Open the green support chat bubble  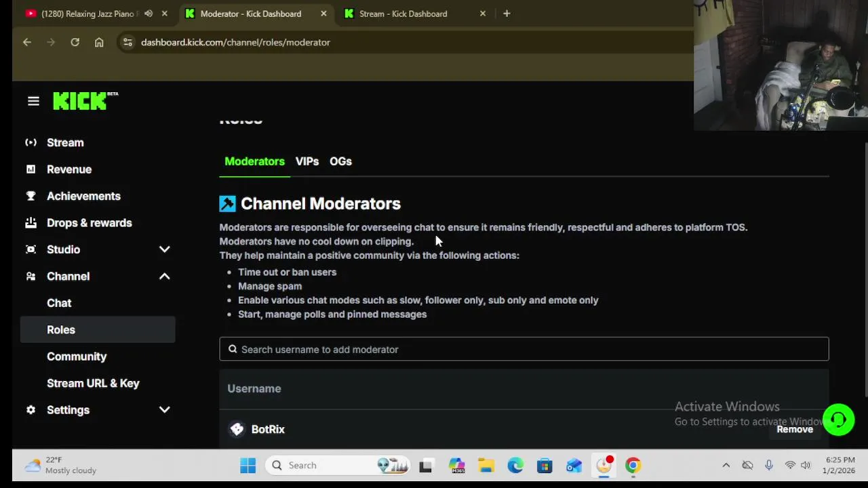[838, 420]
